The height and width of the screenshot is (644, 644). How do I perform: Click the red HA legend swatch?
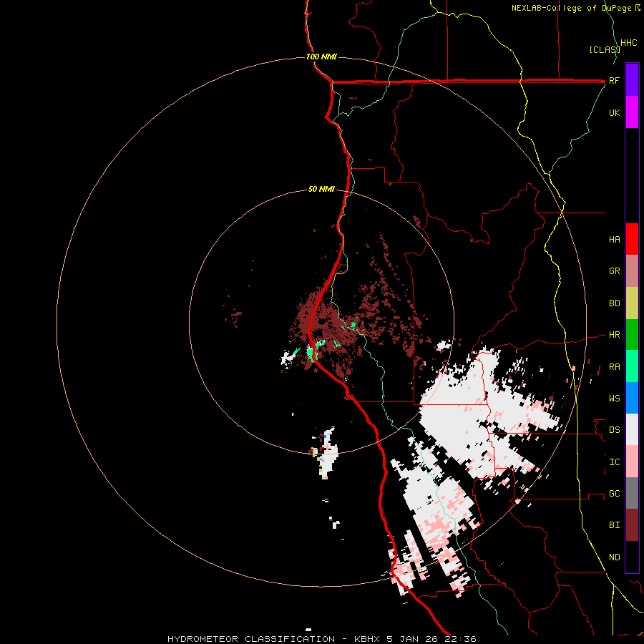pos(632,239)
